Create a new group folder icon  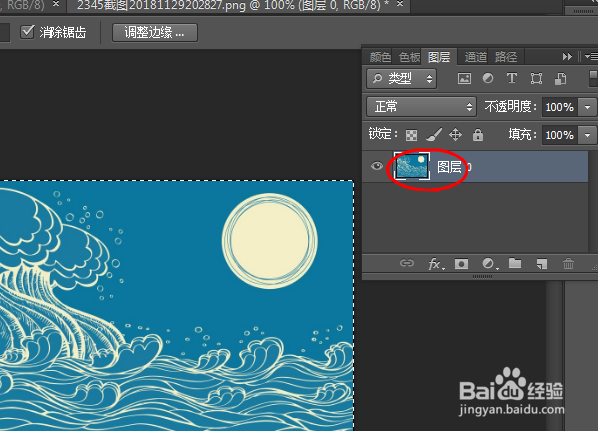tap(515, 263)
